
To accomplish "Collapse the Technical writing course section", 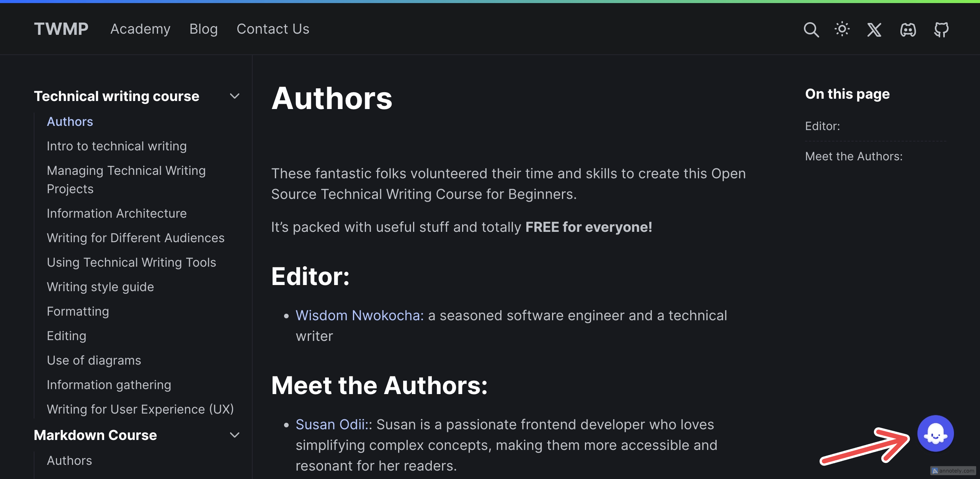I will click(235, 96).
